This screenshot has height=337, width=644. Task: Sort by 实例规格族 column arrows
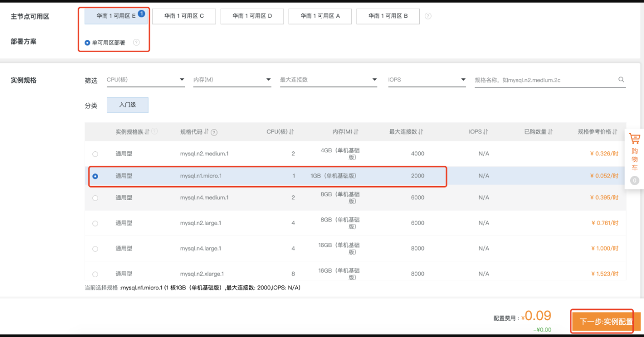click(147, 131)
